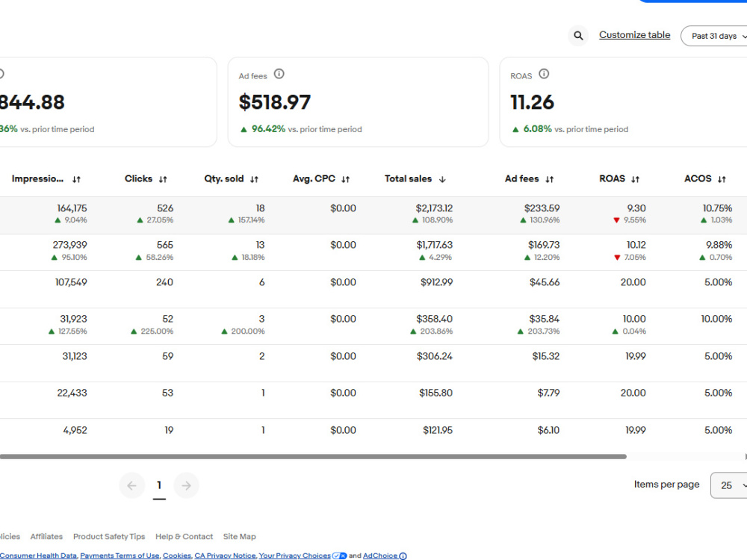The height and width of the screenshot is (560, 747).
Task: Click Impressions value 273,939
Action: pyautogui.click(x=70, y=245)
